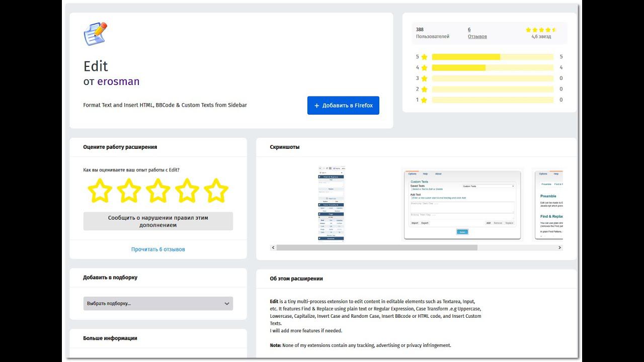This screenshot has height=362, width=644.
Task: Click the Больше информации heading
Action: pyautogui.click(x=110, y=338)
